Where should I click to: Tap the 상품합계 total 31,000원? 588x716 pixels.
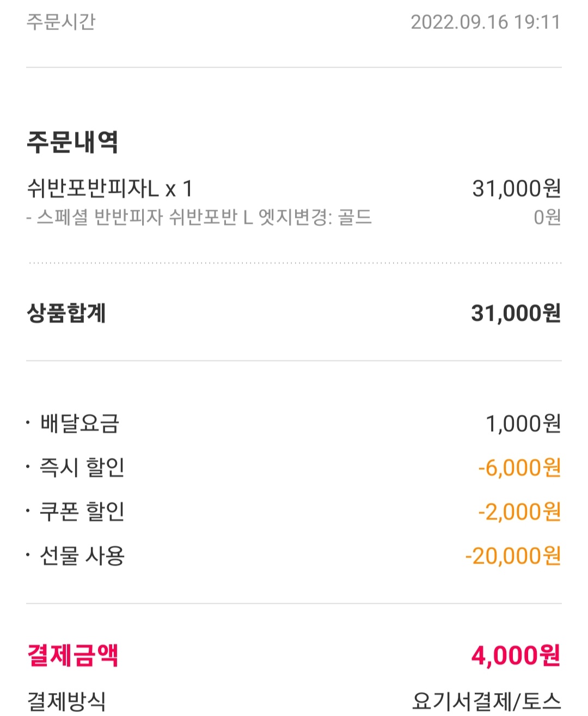pos(516,314)
